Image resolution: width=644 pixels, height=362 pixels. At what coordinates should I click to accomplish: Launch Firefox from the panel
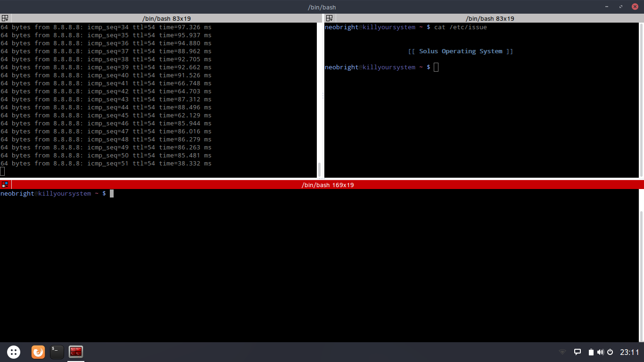click(x=38, y=352)
